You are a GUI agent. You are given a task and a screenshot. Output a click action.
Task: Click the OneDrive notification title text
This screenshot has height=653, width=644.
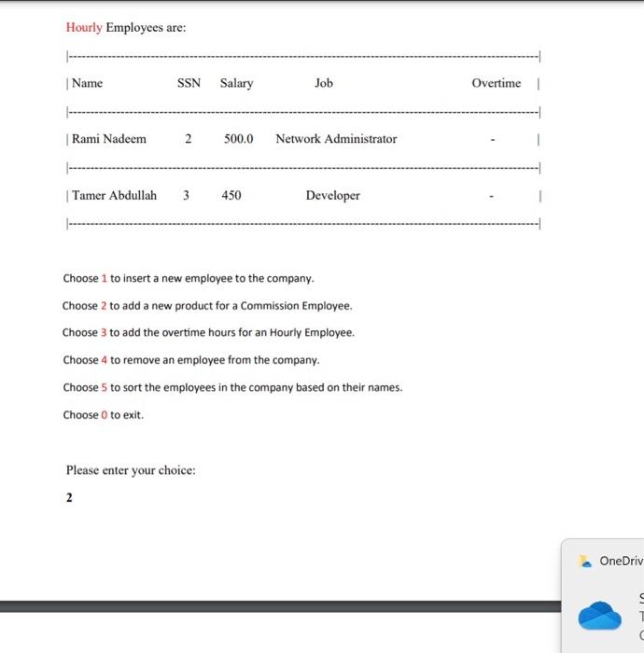622,561
